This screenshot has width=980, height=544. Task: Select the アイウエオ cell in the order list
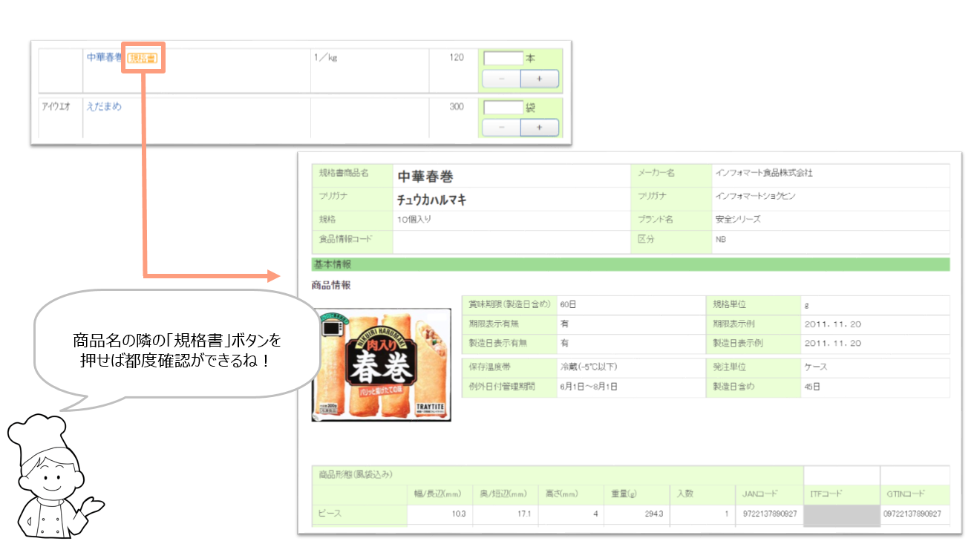coord(56,106)
